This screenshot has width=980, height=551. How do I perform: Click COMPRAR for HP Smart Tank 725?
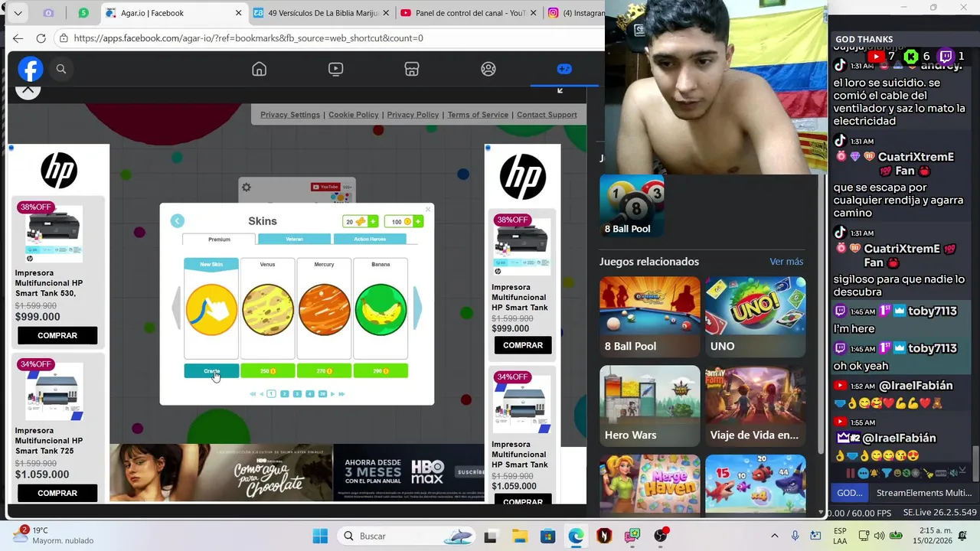point(57,493)
